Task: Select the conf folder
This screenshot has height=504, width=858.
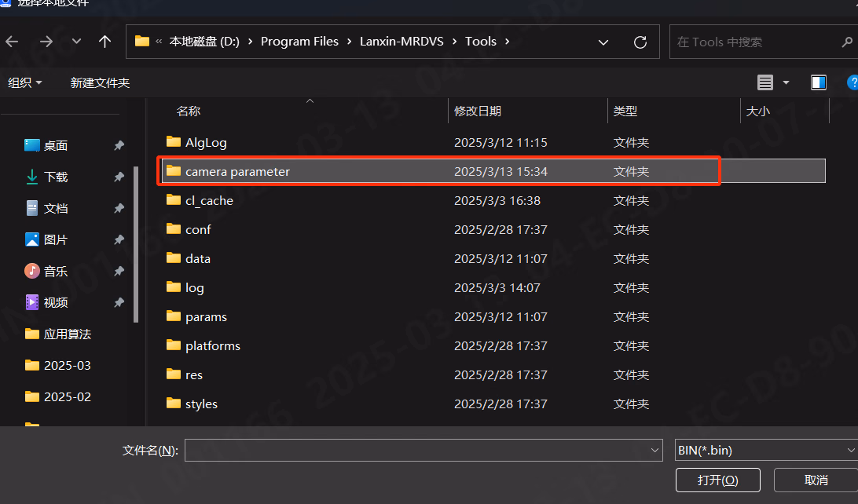Action: tap(493, 229)
